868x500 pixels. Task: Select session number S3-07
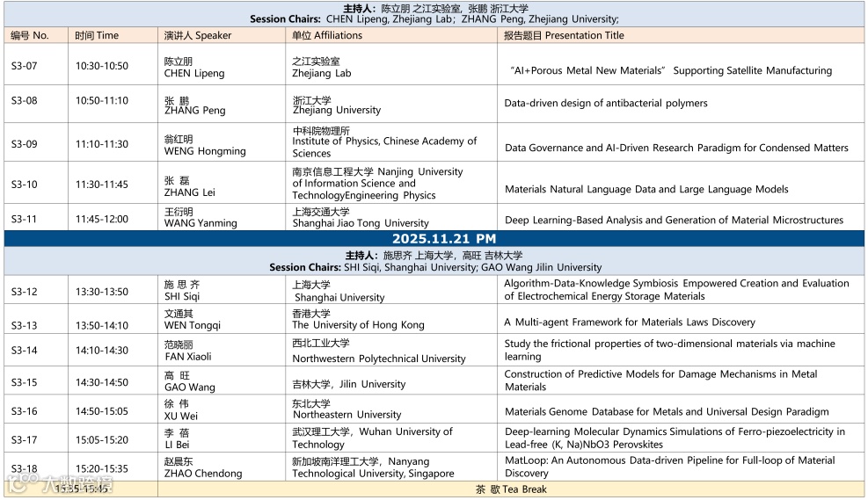(x=25, y=66)
